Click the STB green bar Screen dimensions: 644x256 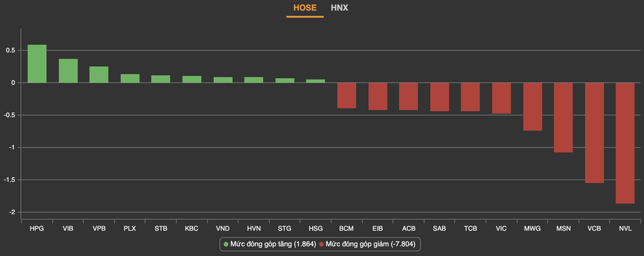coord(161,79)
